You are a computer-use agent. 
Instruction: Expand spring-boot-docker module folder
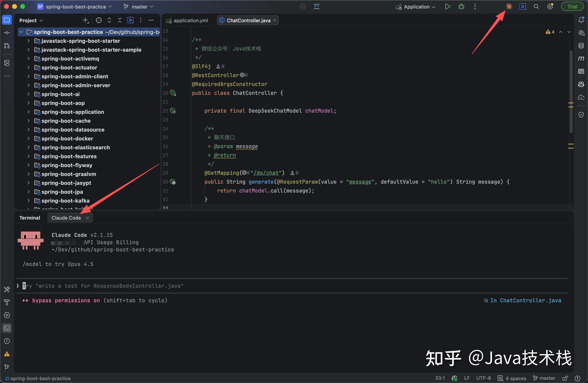click(x=28, y=138)
